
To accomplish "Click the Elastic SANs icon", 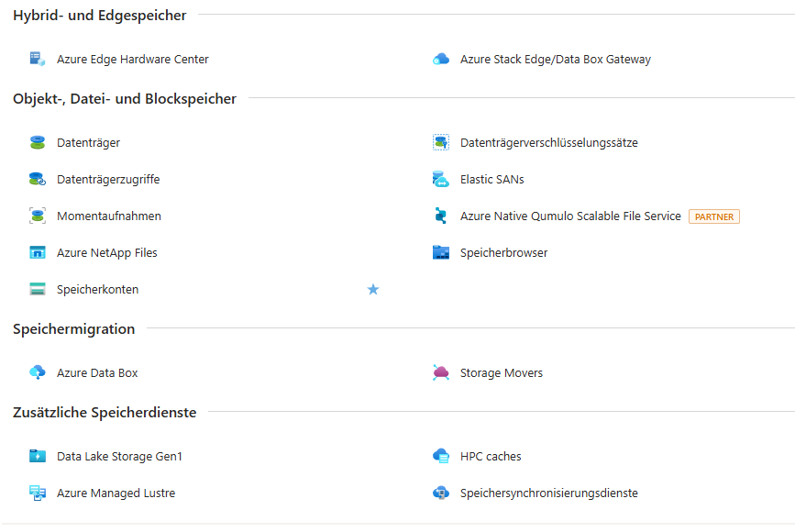I will (440, 179).
